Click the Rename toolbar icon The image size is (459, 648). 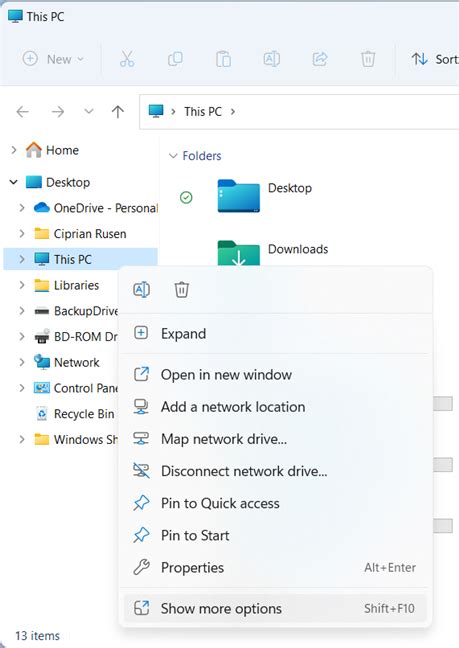tap(271, 59)
